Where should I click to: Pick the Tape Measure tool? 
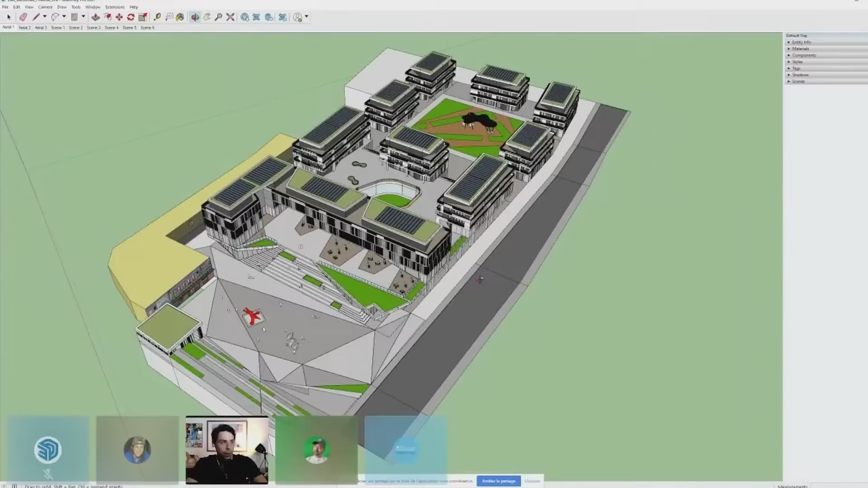157,17
